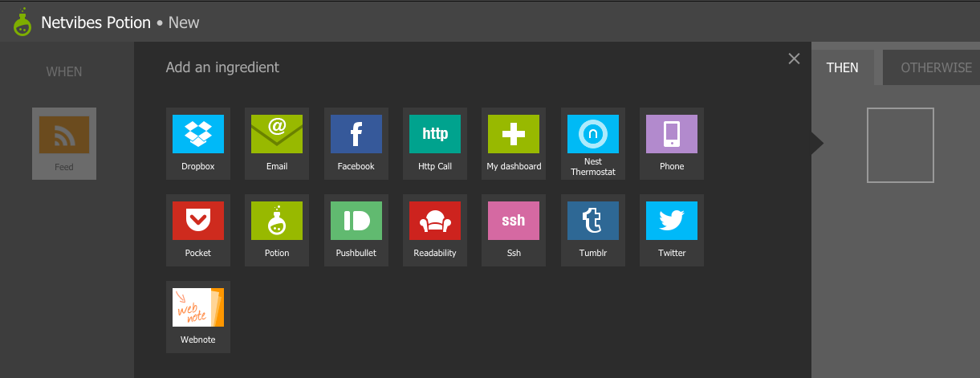Viewport: 980px width, 378px height.
Task: Pick the Readability ingredient
Action: point(435,230)
